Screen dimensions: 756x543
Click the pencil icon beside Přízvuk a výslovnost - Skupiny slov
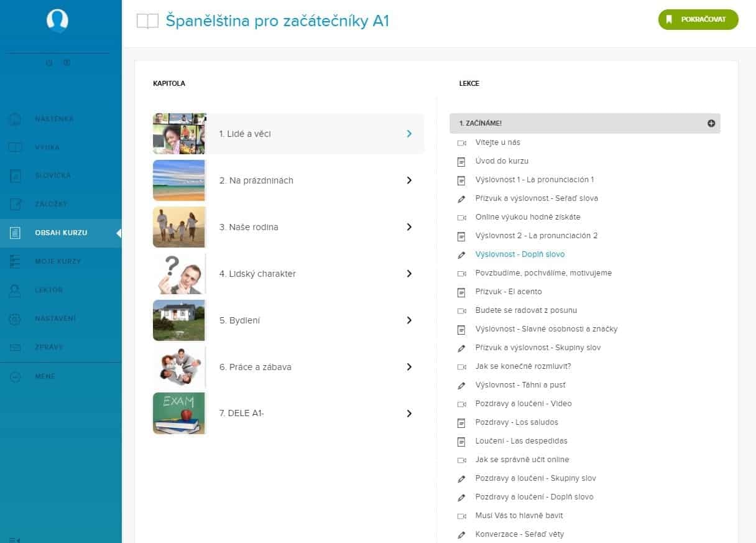coord(461,348)
